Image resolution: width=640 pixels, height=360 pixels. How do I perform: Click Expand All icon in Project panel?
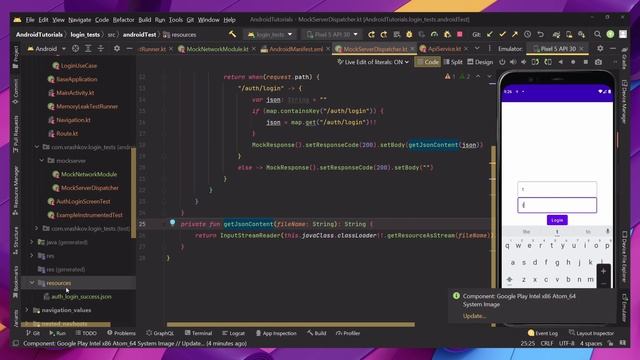[x=88, y=49]
